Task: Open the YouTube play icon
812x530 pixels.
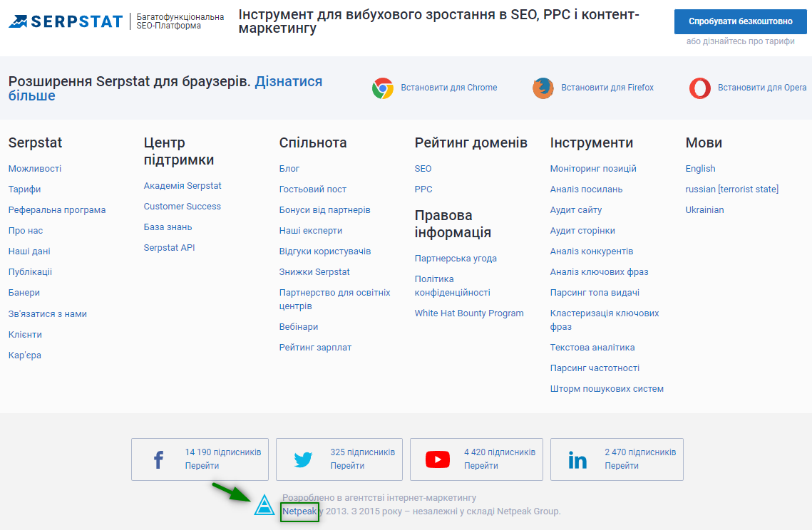Action: pyautogui.click(x=438, y=460)
